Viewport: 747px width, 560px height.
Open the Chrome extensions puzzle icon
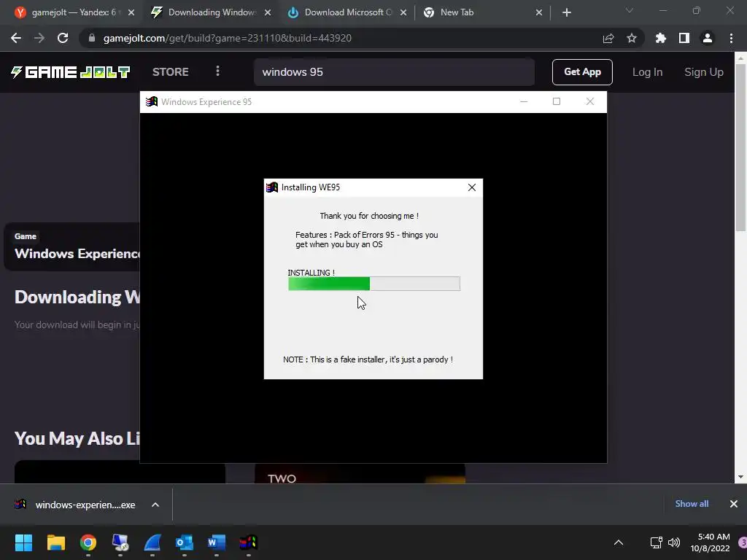661,38
